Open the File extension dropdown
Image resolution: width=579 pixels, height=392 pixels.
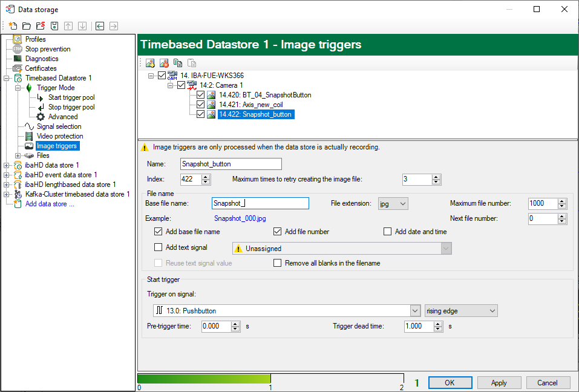(393, 204)
